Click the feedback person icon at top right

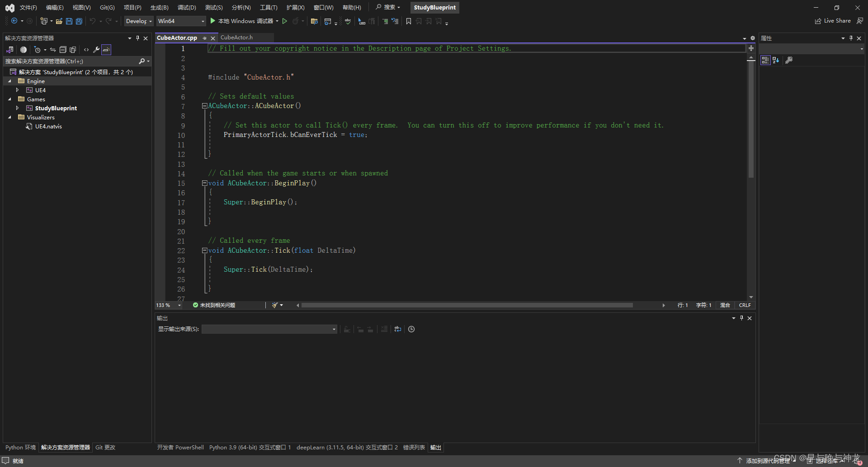[x=860, y=21]
